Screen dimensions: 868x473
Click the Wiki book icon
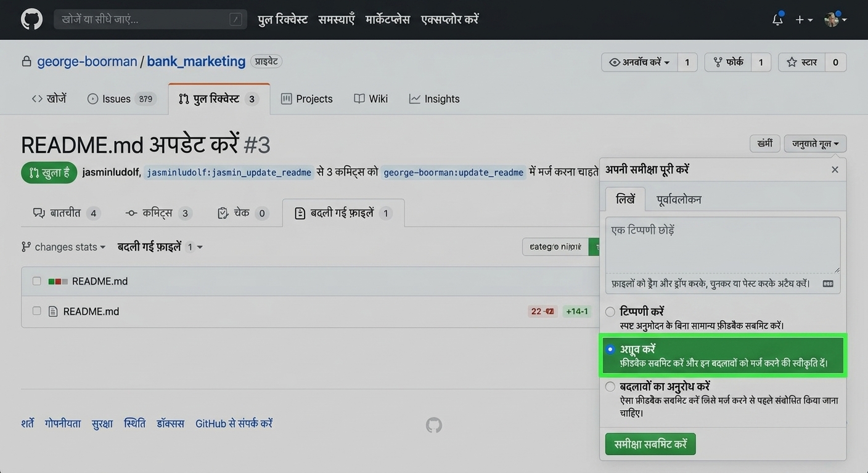[359, 99]
